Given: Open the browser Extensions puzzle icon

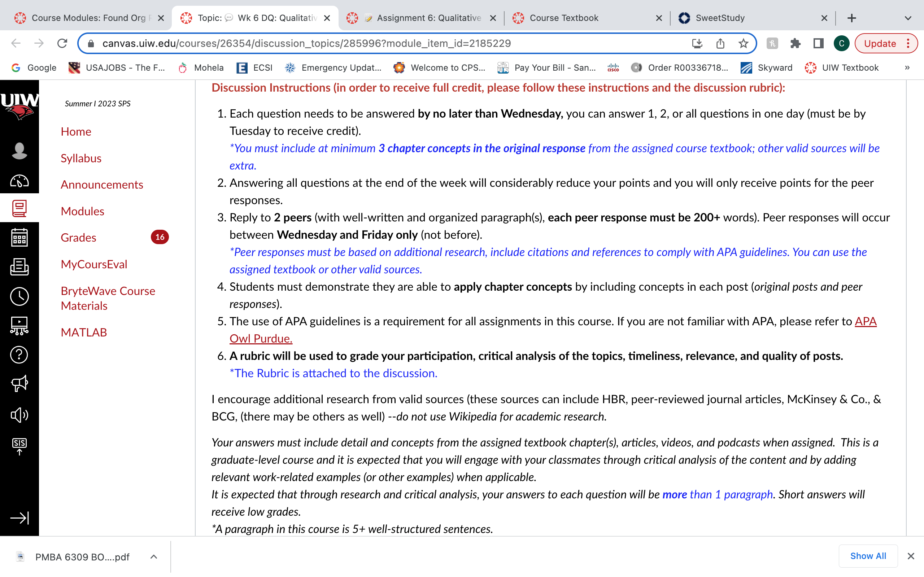Looking at the screenshot, I should 795,44.
